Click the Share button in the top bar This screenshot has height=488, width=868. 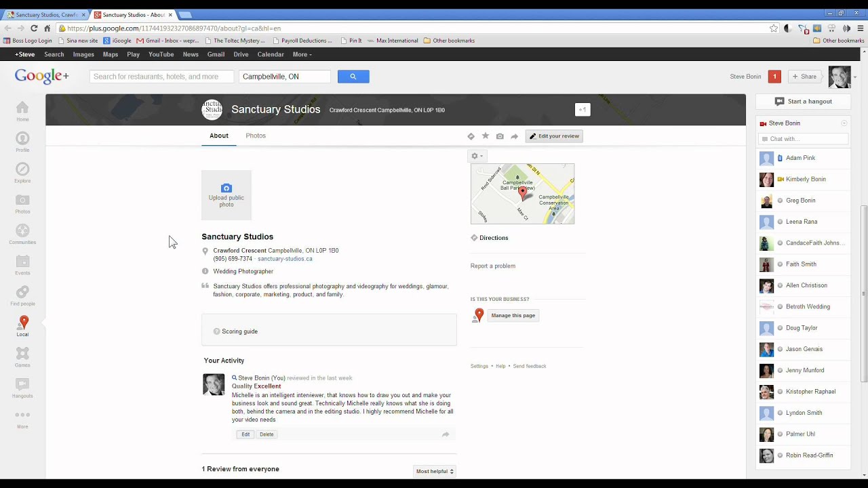click(804, 77)
